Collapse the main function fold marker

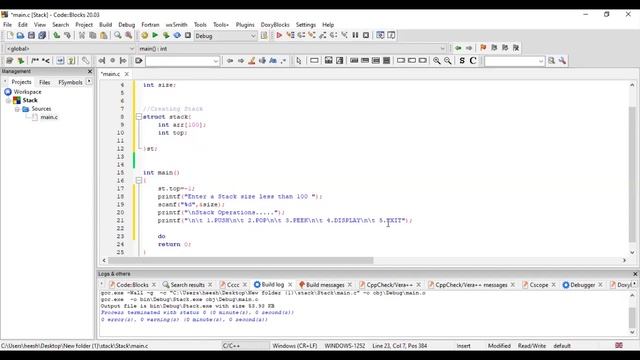click(x=139, y=180)
